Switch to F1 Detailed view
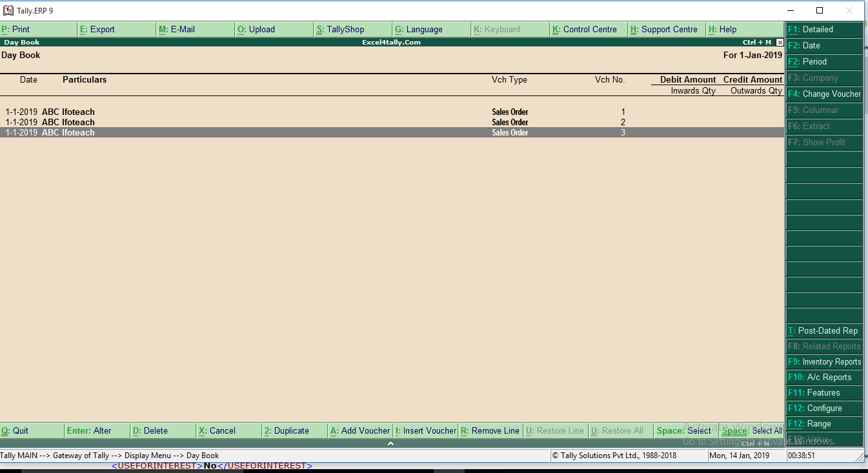This screenshot has height=473, width=868. [824, 30]
